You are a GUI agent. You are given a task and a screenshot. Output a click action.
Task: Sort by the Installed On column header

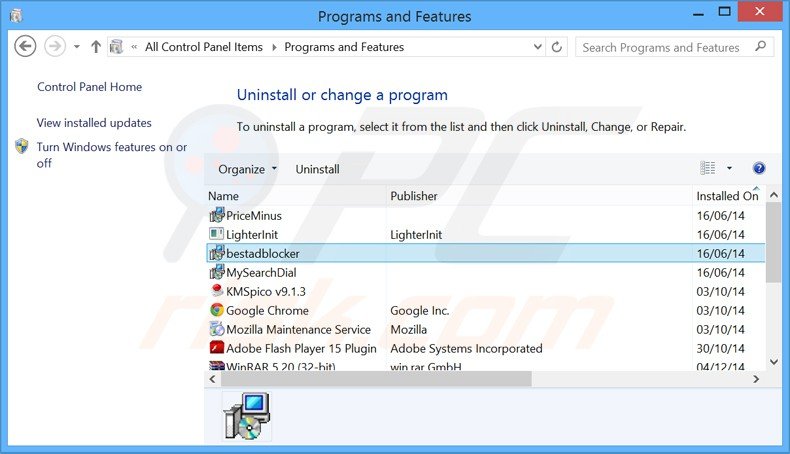click(x=728, y=196)
